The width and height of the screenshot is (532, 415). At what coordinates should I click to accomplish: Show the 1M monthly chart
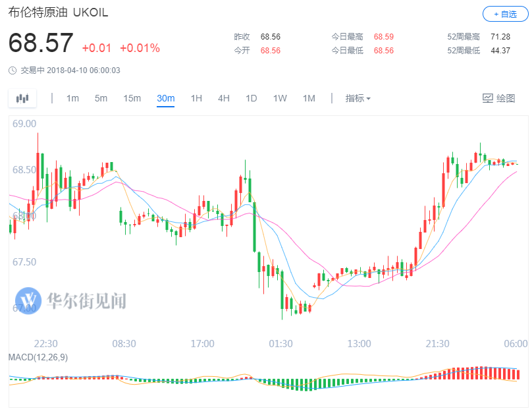[x=309, y=98]
